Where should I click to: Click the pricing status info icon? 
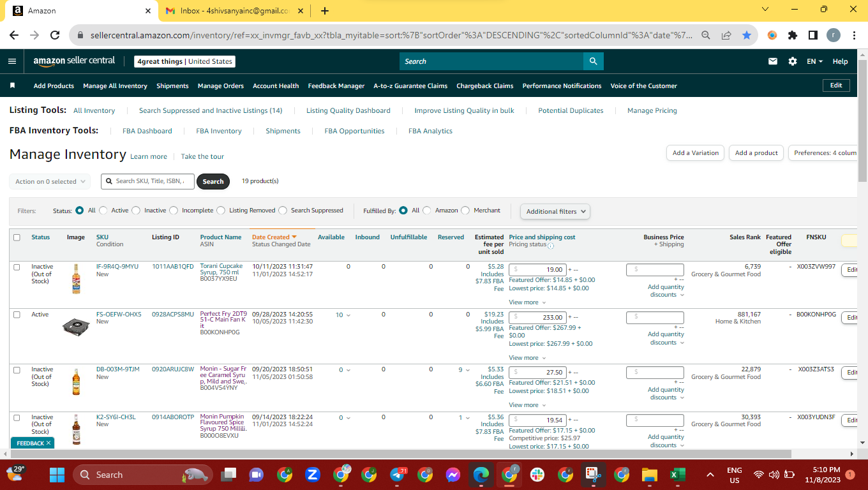coord(551,246)
